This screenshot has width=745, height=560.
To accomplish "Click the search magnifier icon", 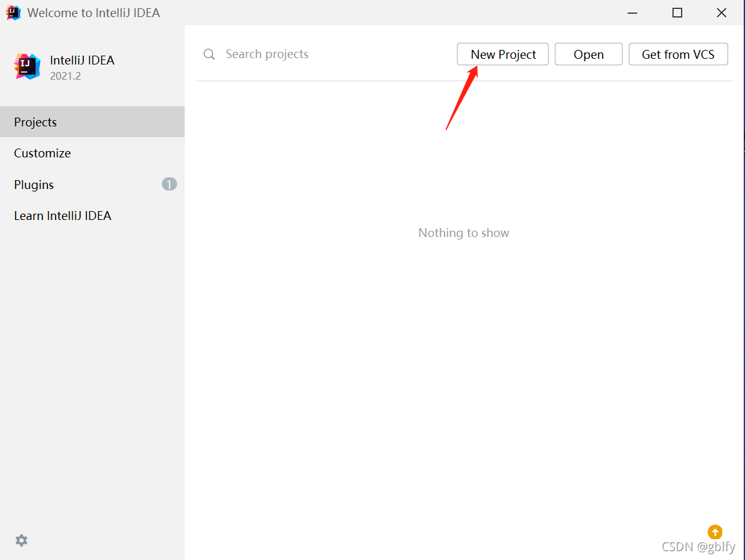I will pos(209,54).
